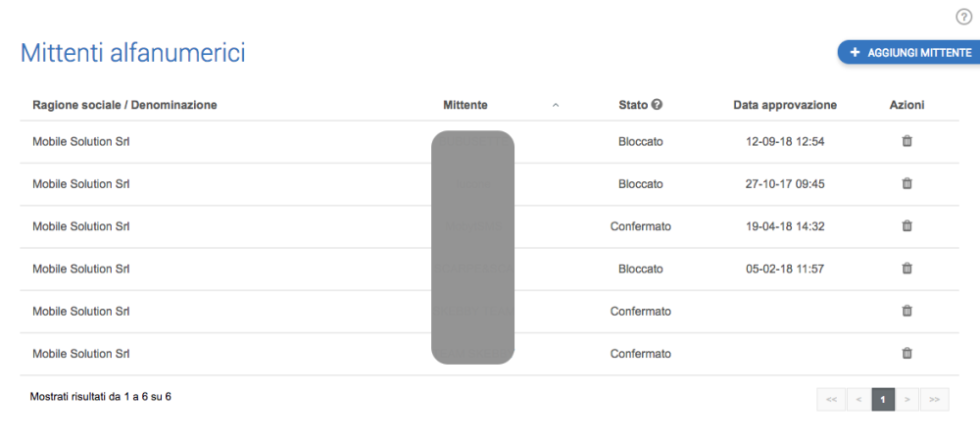The width and height of the screenshot is (980, 441).
Task: Select page 1 in pagination
Action: [883, 400]
